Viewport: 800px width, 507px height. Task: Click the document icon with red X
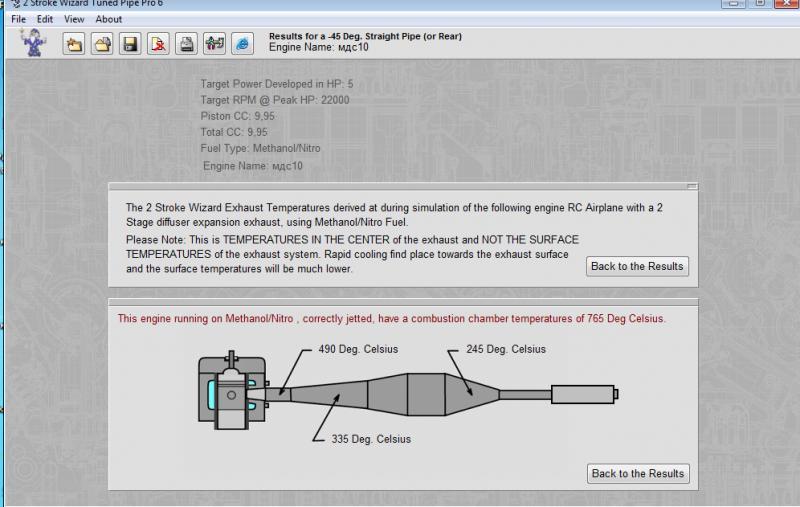point(158,43)
